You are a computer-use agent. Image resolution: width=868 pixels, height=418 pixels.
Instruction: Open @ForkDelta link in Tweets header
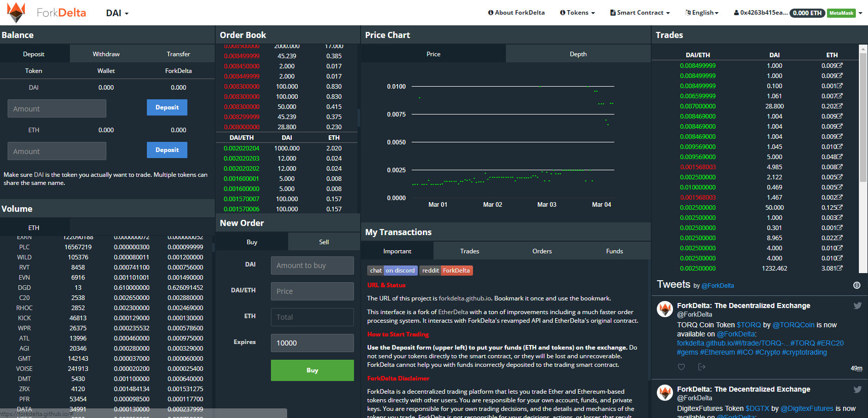[x=718, y=286]
